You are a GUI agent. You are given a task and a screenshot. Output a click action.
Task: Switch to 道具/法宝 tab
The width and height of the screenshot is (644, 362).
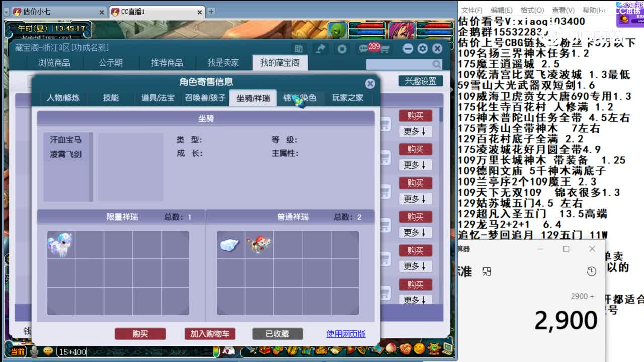[158, 98]
